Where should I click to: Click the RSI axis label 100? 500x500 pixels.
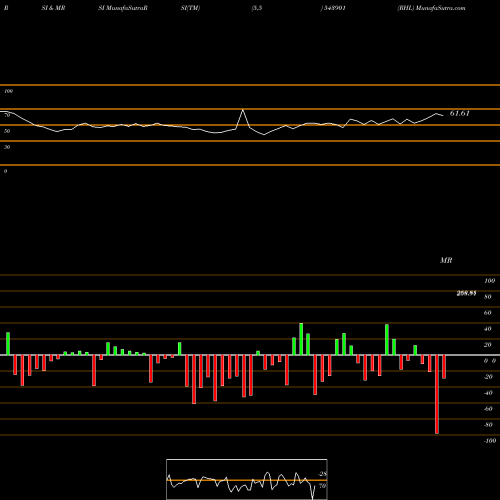(8, 91)
